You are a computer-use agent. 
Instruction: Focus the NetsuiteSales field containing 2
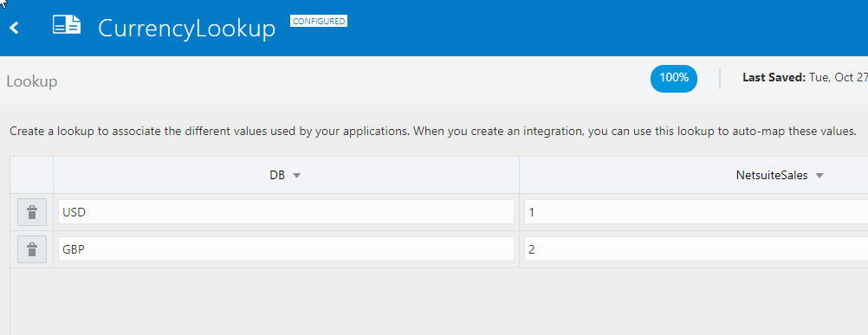(696, 249)
